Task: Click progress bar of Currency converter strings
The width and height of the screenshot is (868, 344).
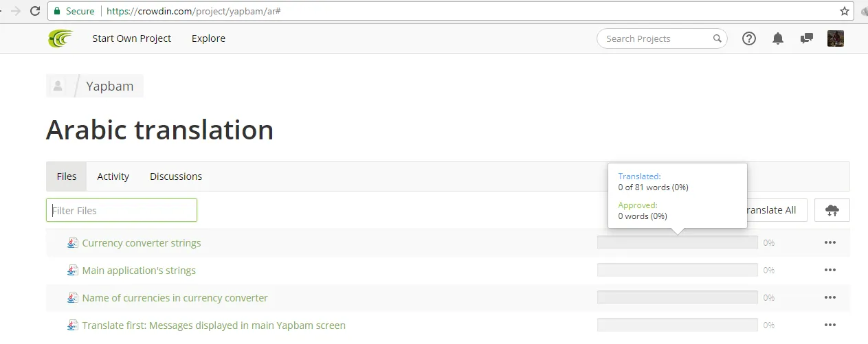Action: point(678,242)
